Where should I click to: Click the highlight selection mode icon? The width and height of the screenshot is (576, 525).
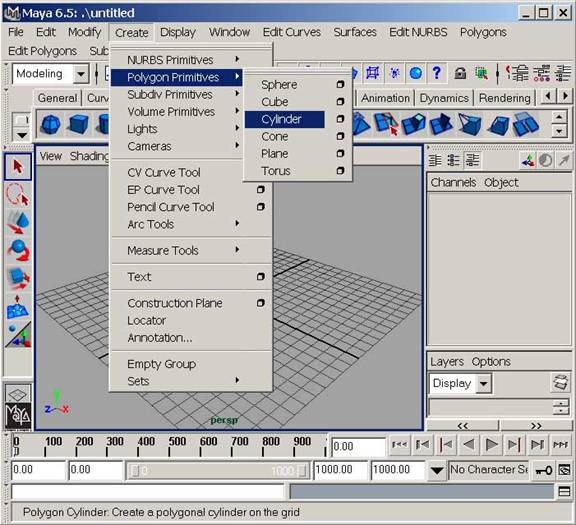(481, 73)
